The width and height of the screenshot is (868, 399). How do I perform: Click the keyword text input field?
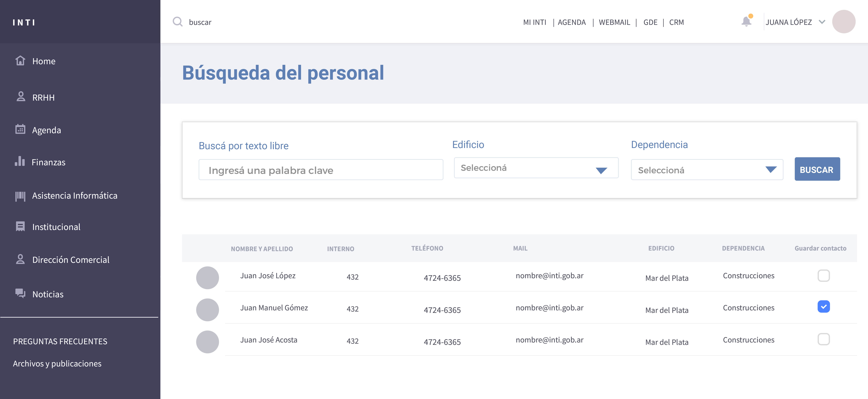[320, 170]
